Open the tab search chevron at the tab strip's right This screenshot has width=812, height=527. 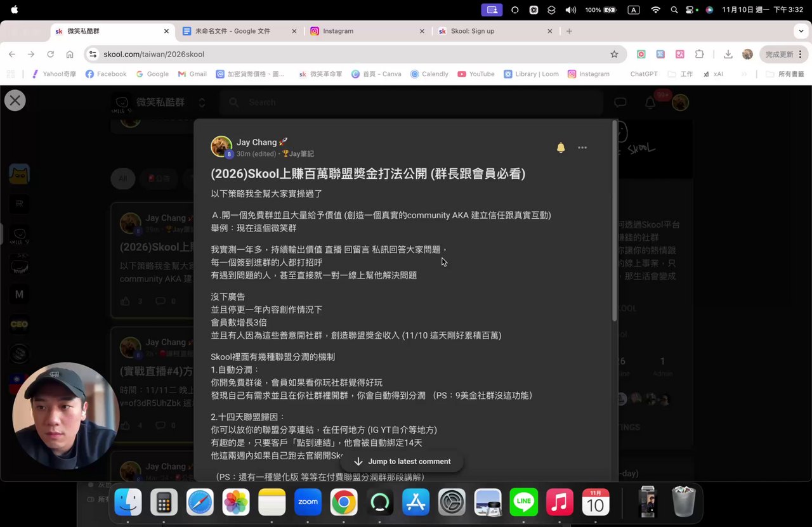pos(802,30)
